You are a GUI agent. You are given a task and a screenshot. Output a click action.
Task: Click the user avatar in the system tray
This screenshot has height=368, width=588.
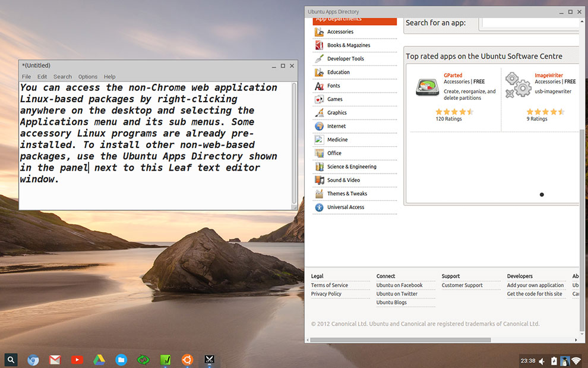pyautogui.click(x=565, y=361)
